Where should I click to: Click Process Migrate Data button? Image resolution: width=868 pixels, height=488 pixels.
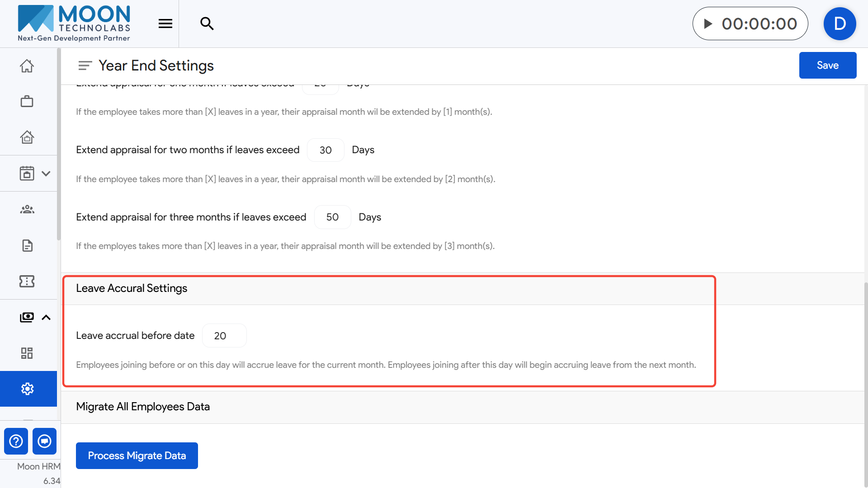(137, 455)
